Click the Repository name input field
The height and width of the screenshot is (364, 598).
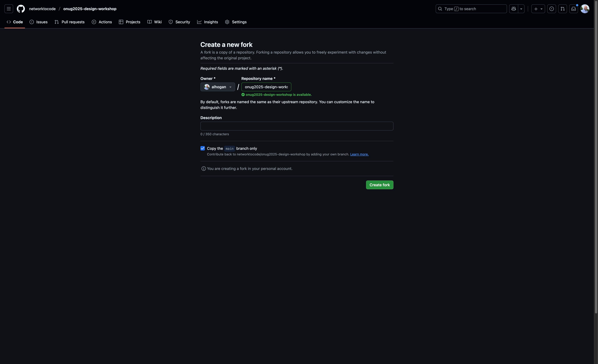point(266,87)
